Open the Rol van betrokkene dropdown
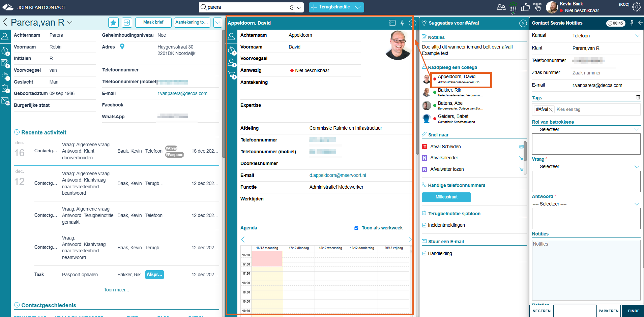This screenshot has width=644, height=317. click(586, 129)
